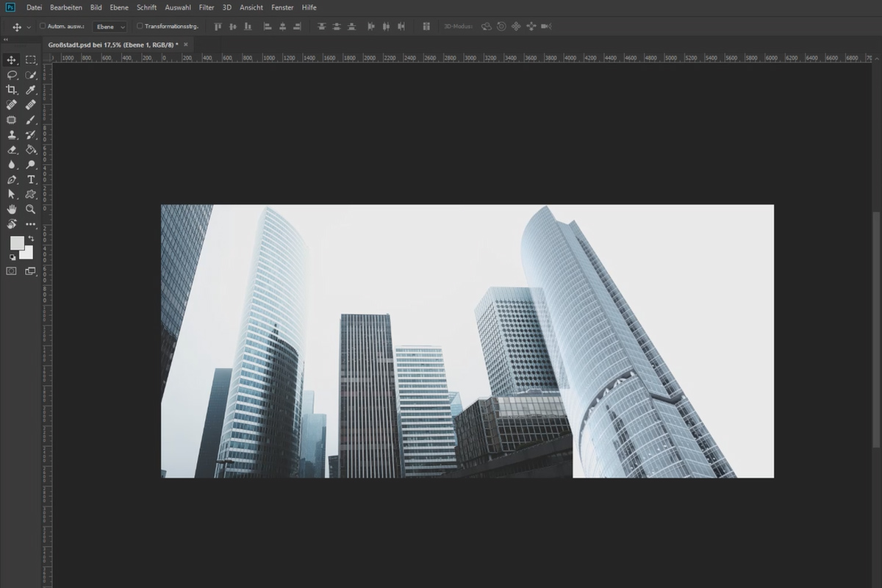
Task: Open the 3D menu
Action: coord(227,7)
